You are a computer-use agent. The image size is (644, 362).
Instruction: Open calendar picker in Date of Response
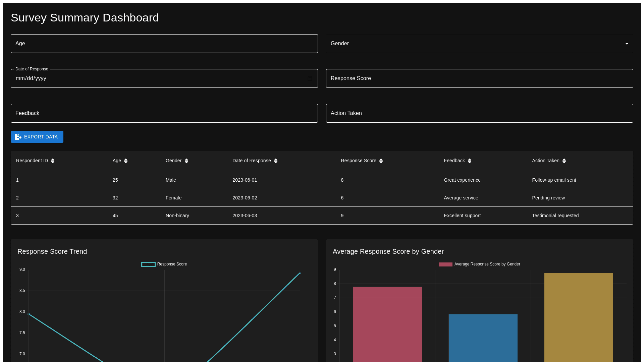(310, 79)
